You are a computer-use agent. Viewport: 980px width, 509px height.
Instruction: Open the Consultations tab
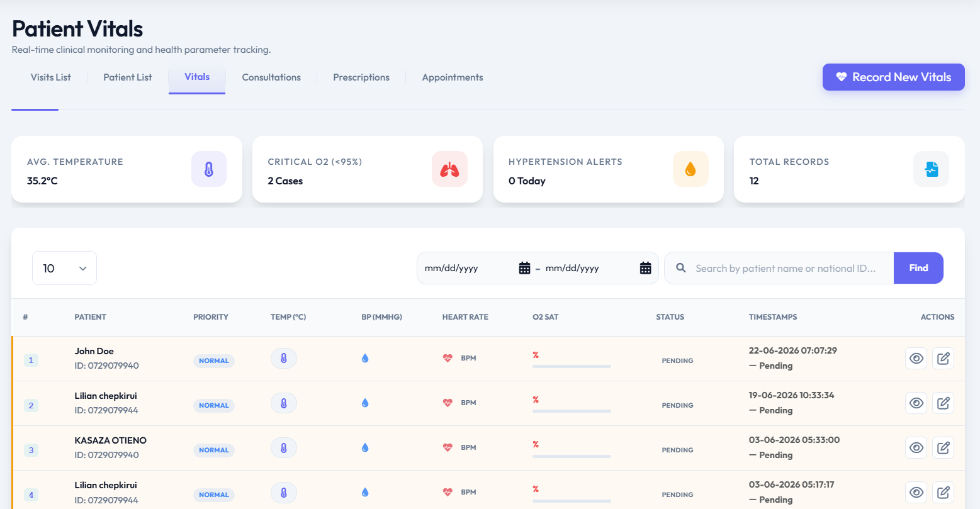click(x=271, y=77)
